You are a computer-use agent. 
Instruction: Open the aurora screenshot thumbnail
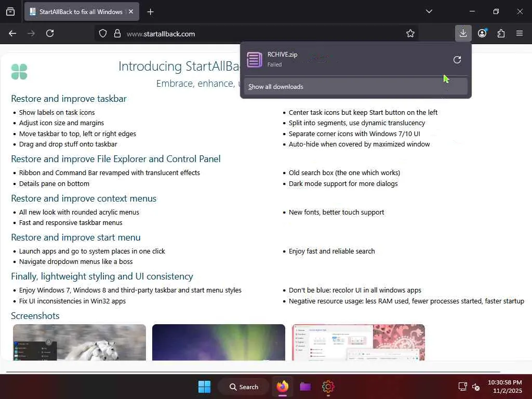click(x=219, y=342)
